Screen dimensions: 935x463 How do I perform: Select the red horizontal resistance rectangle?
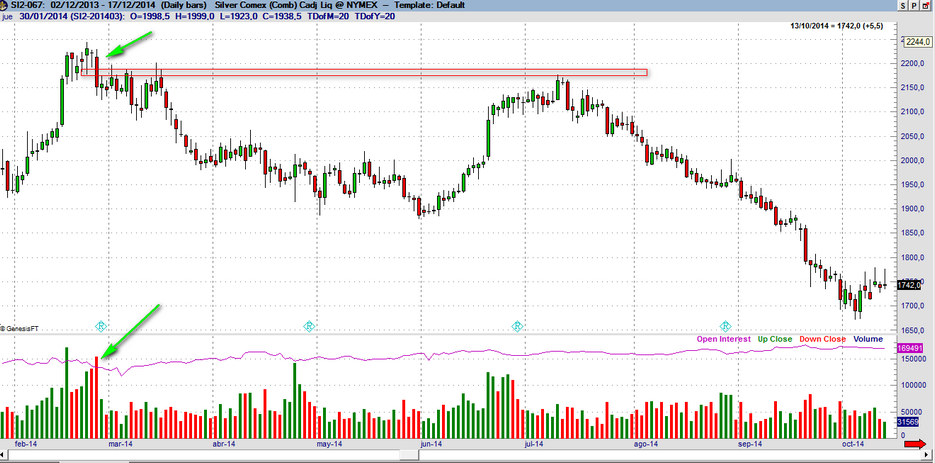coord(400,72)
